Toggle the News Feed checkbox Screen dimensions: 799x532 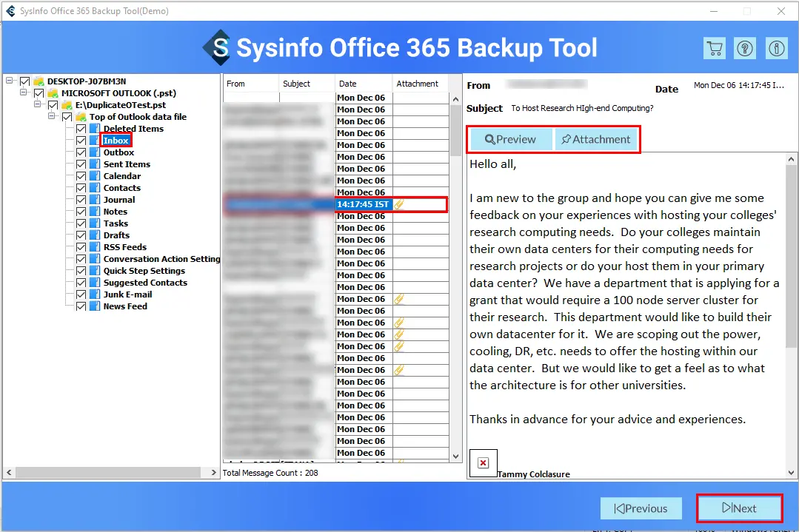click(x=81, y=306)
